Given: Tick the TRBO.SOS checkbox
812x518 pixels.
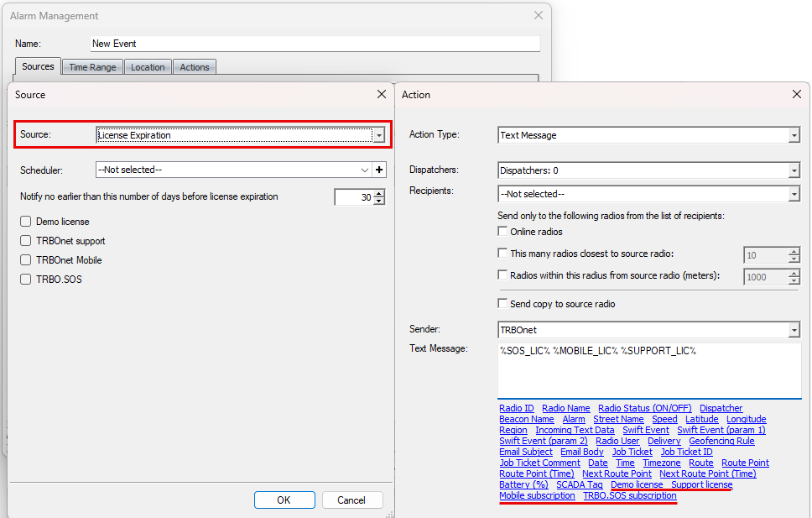Looking at the screenshot, I should pos(26,280).
